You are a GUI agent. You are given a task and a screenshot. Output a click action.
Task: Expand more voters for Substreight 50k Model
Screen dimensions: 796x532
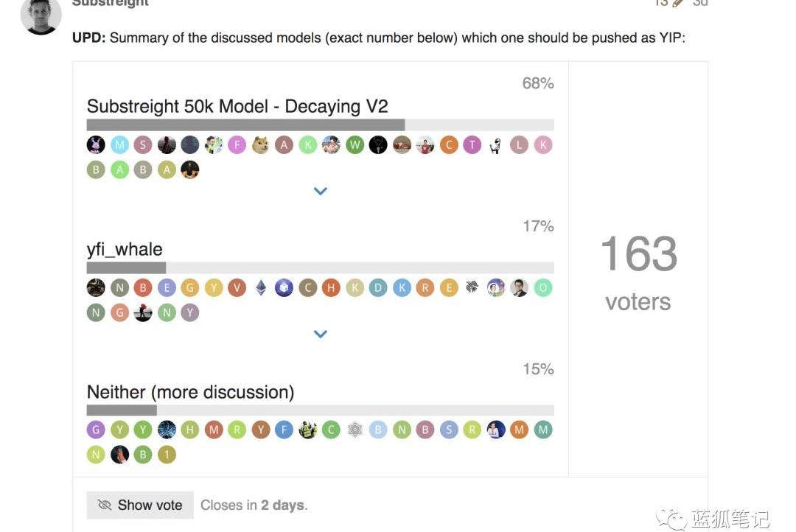320,191
